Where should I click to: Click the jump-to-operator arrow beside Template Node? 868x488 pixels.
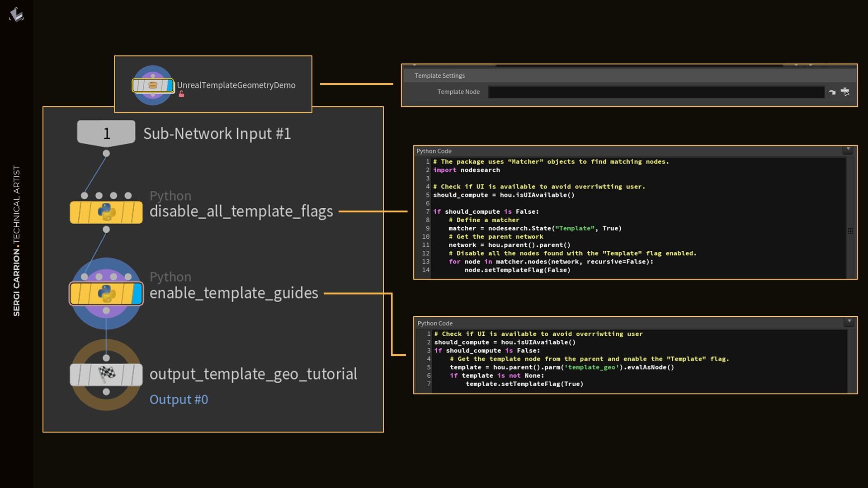click(832, 92)
